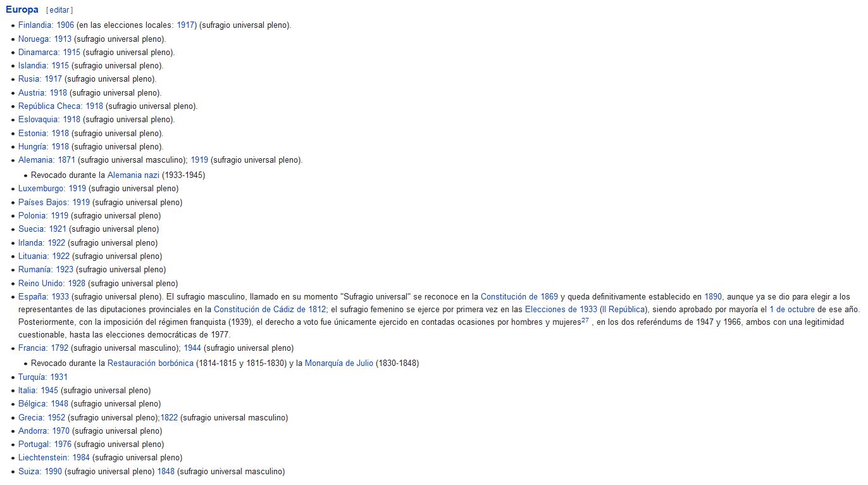
Task: Follow the 'II República' link
Action: click(624, 310)
